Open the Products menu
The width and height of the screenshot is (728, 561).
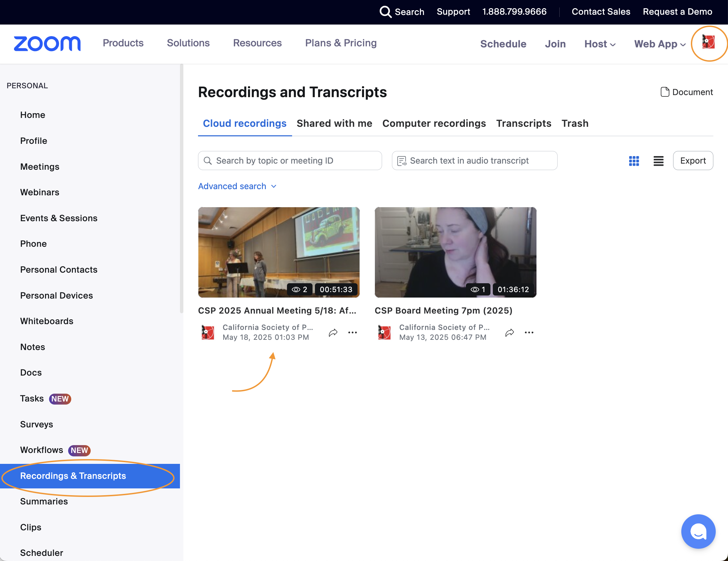tap(123, 43)
